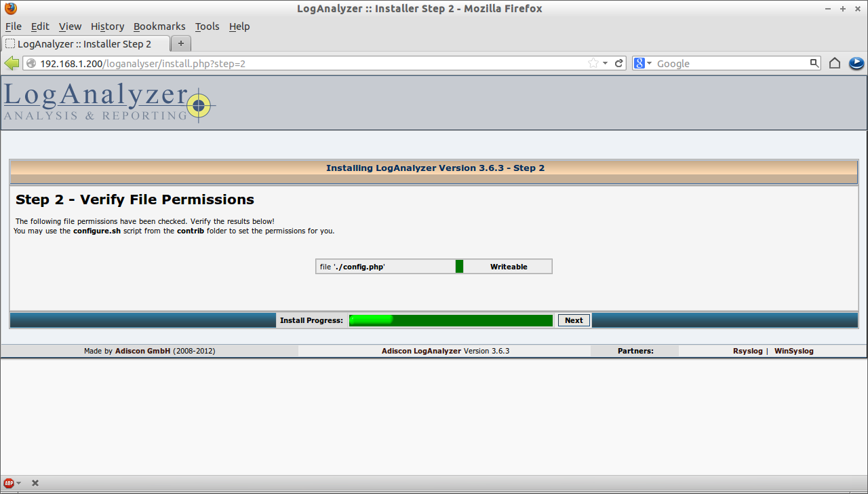The width and height of the screenshot is (868, 494).
Task: Click the Next button
Action: [x=574, y=320]
